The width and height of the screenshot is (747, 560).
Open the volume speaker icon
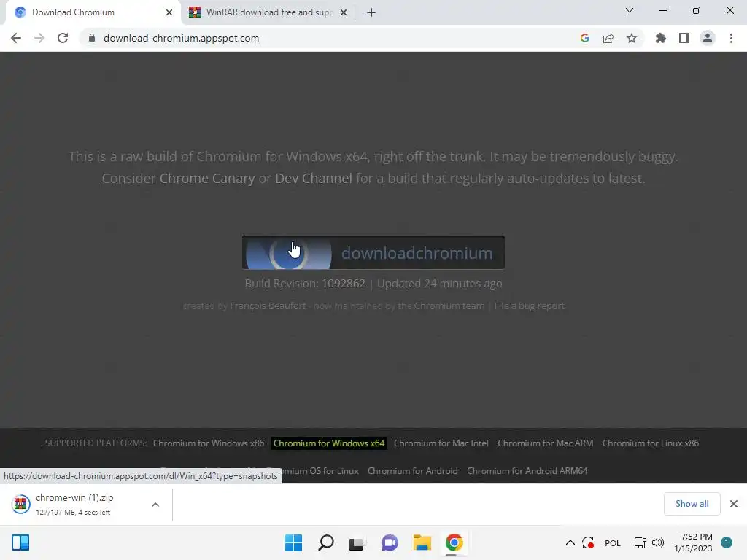coord(658,542)
